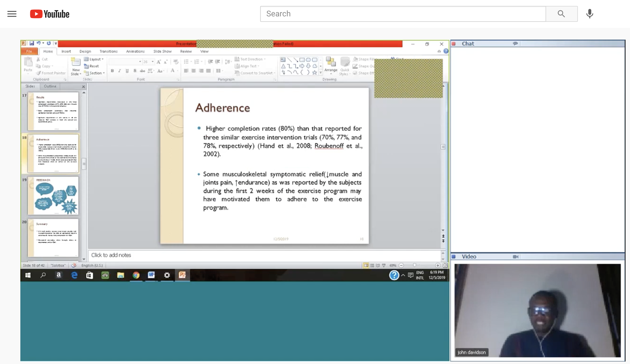Click the voice search microphone icon
630x364 pixels.
coord(589,14)
